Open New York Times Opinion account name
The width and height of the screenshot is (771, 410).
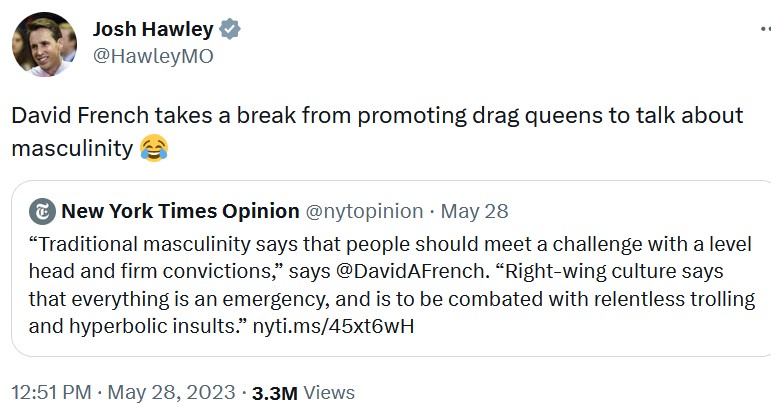click(x=180, y=211)
